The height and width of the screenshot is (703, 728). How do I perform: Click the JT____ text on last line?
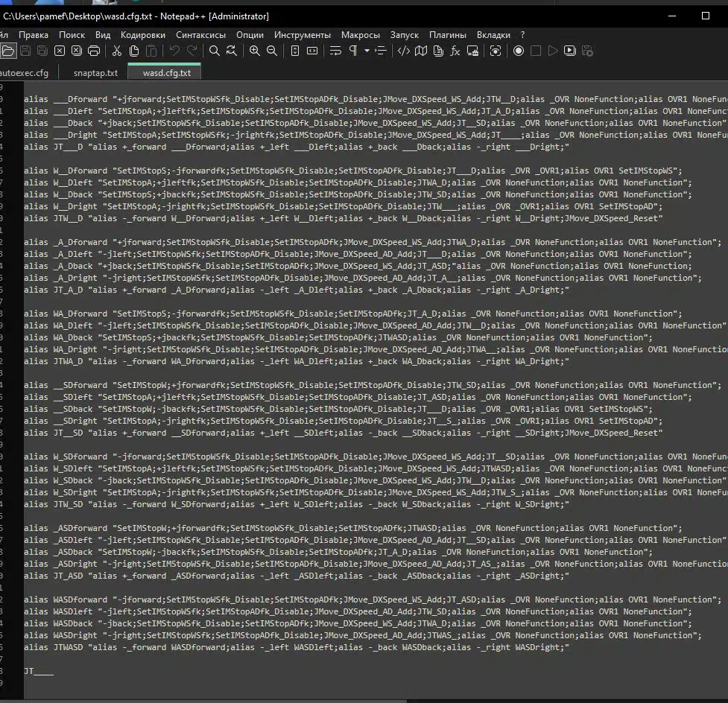39,671
